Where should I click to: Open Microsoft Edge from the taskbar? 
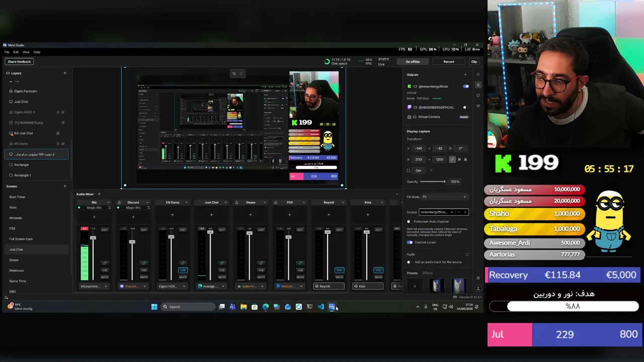point(265,307)
